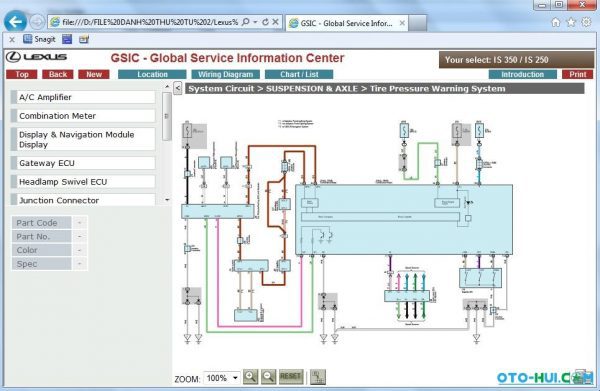Click the zoom in magnifier icon

(x=251, y=377)
